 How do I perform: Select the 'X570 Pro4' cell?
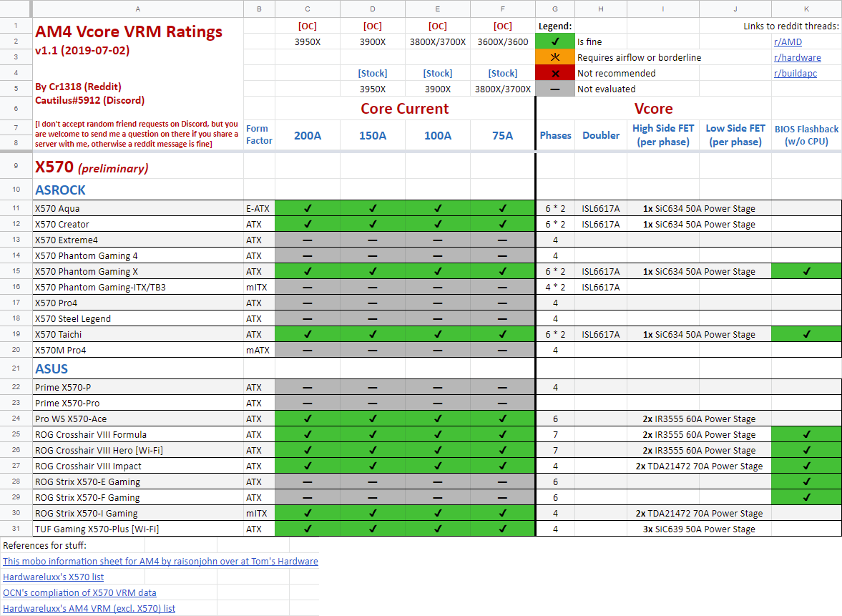138,303
